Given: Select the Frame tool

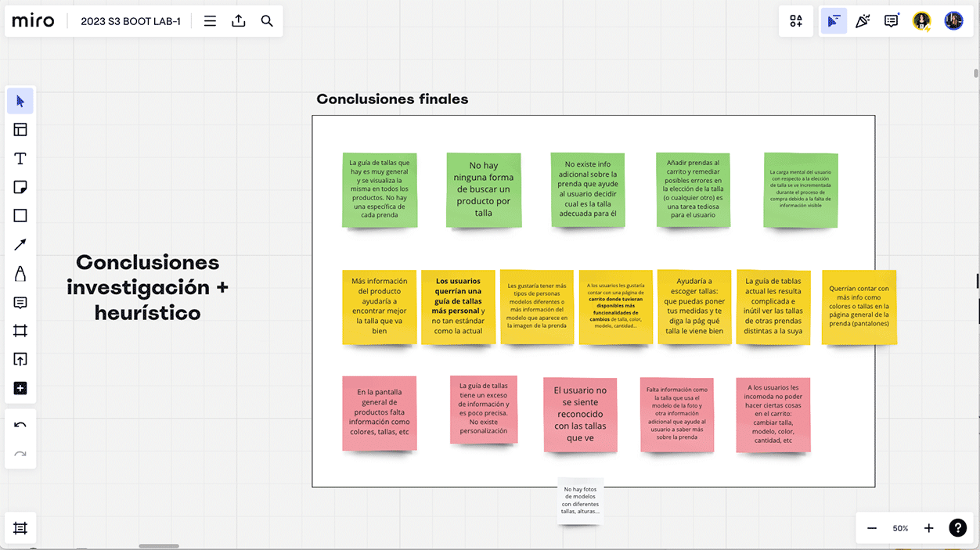Looking at the screenshot, I should pyautogui.click(x=20, y=331).
